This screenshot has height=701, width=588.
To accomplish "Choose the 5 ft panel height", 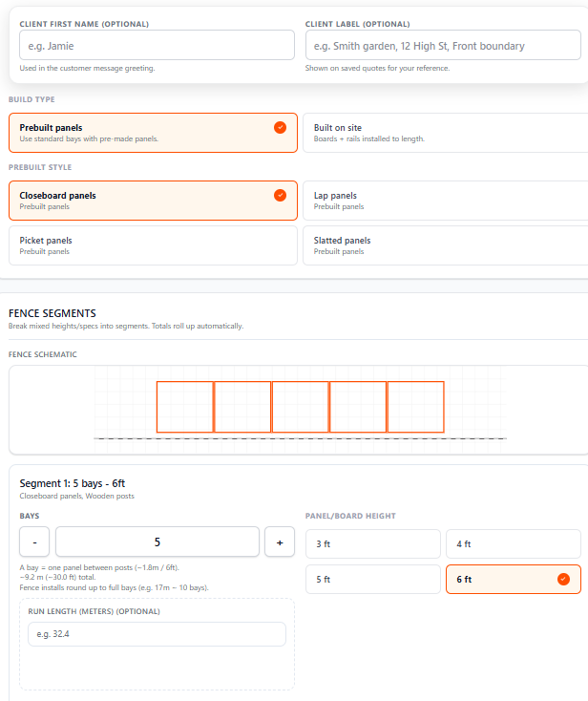I will click(372, 579).
